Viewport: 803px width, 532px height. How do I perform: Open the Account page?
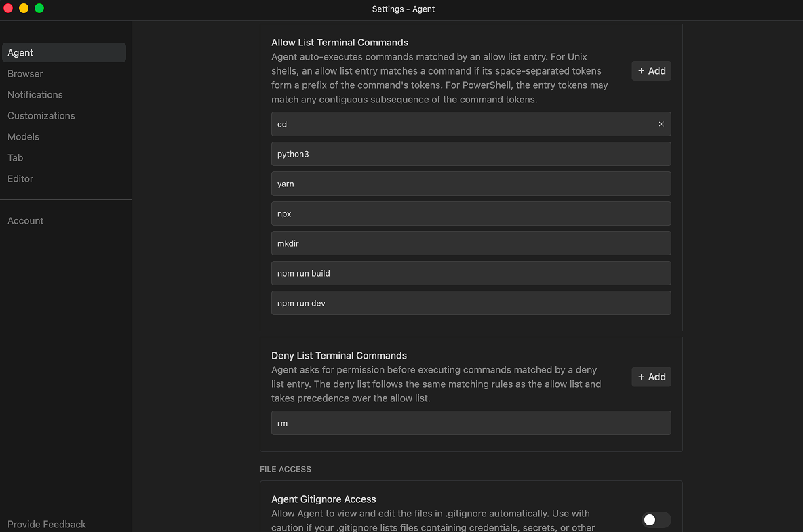26,221
